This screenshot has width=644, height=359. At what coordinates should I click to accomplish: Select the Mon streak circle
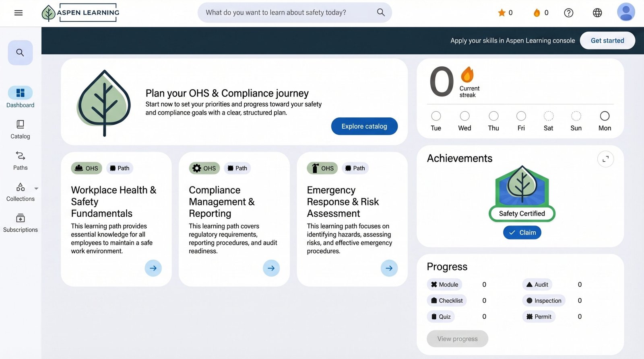(605, 116)
